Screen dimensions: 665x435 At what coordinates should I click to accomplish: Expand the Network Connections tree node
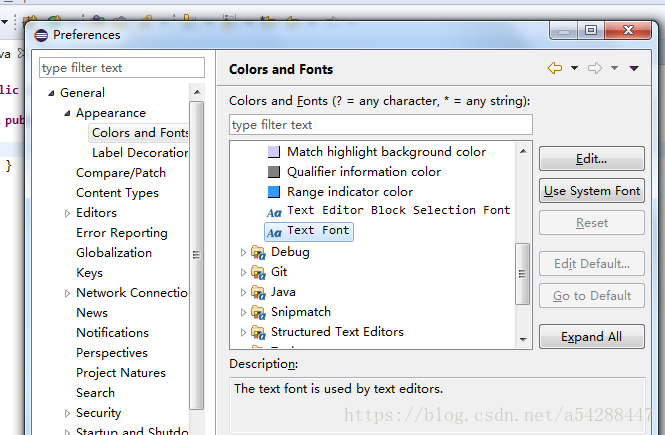coord(67,293)
